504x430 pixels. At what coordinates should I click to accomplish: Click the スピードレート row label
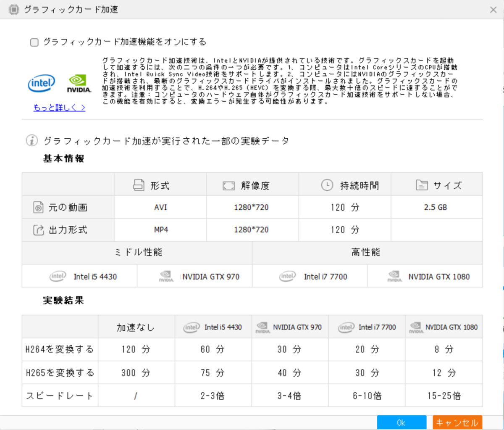tap(60, 396)
